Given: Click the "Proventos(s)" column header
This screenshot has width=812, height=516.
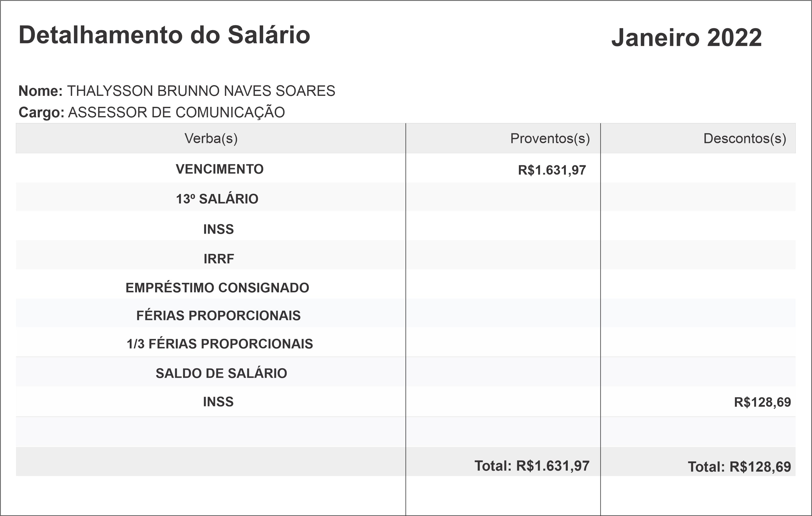Looking at the screenshot, I should [x=550, y=139].
